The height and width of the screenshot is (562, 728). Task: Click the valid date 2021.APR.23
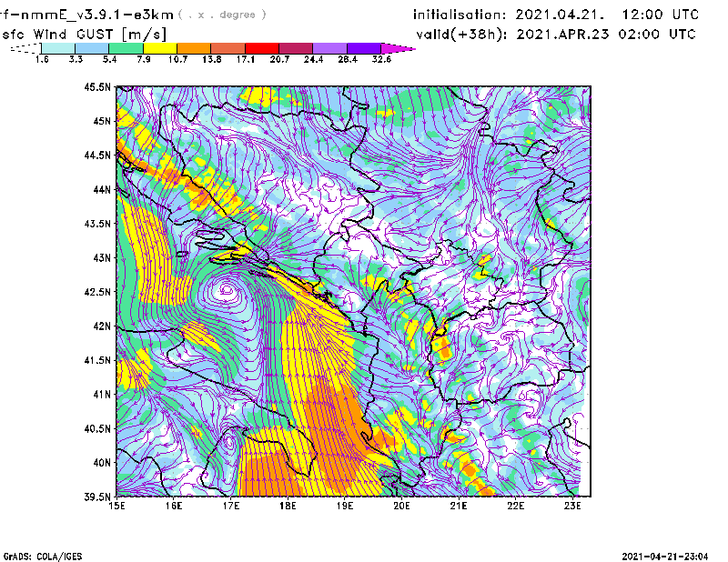pos(562,35)
